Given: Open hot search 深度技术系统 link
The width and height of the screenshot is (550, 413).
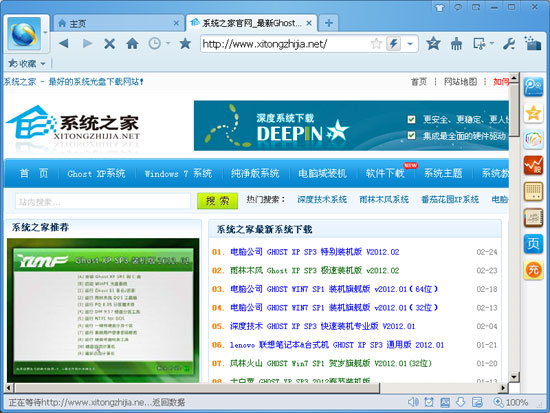Looking at the screenshot, I should (322, 200).
